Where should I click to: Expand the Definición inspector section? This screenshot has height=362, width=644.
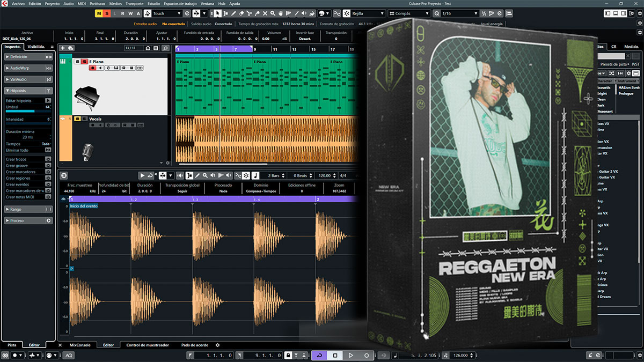pyautogui.click(x=29, y=57)
